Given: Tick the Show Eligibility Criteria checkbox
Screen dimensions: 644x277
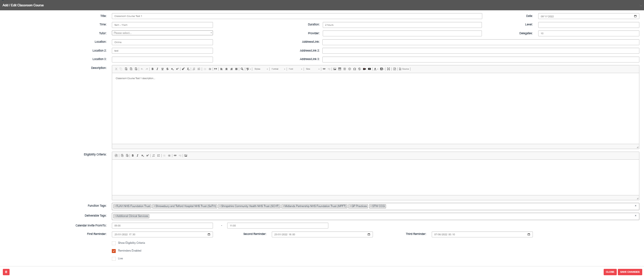Looking at the screenshot, I should (114, 243).
